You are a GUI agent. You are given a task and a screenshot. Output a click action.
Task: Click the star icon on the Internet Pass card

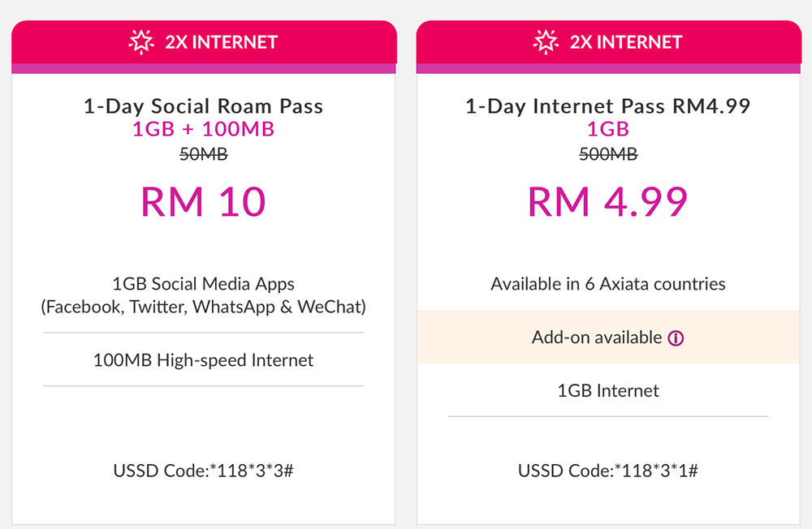[546, 41]
